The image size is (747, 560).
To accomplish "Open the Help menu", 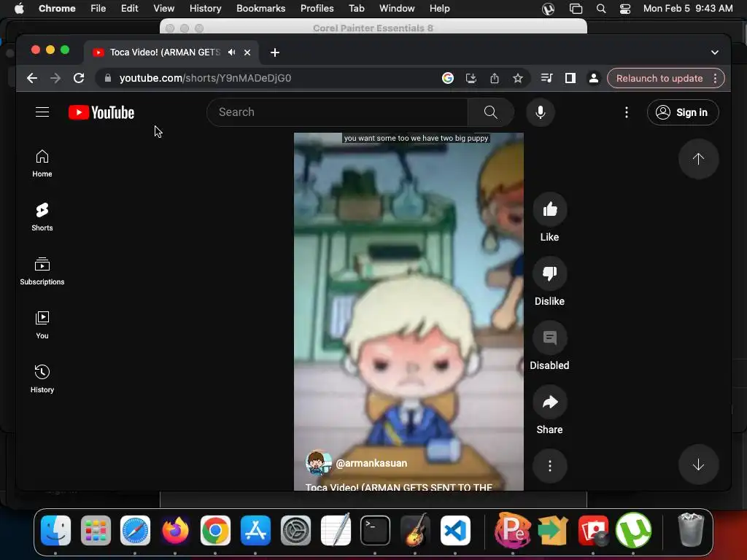I will (439, 9).
